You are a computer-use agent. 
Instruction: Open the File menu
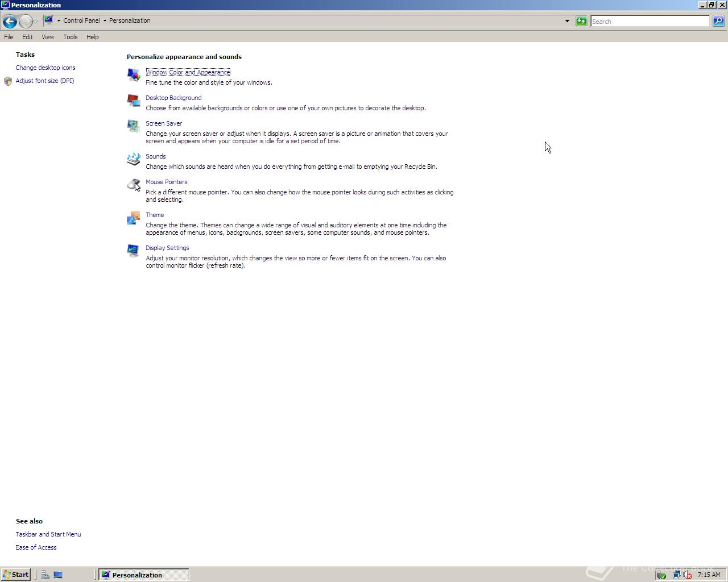9,37
